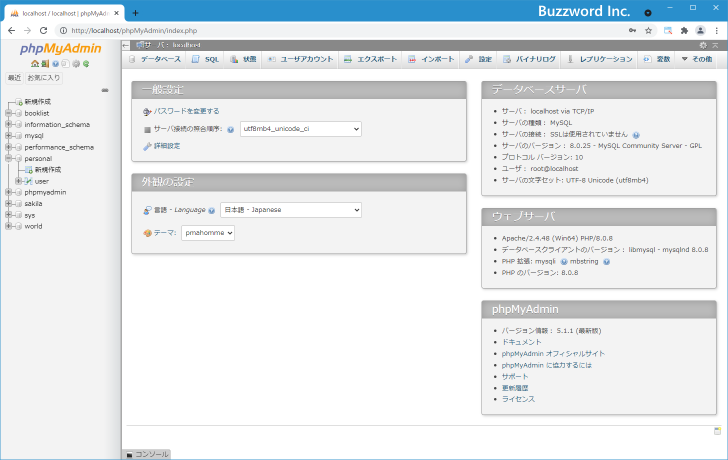Screen dimensions: 728x460
Task: Click the 最近 recent button
Action: coord(14,78)
